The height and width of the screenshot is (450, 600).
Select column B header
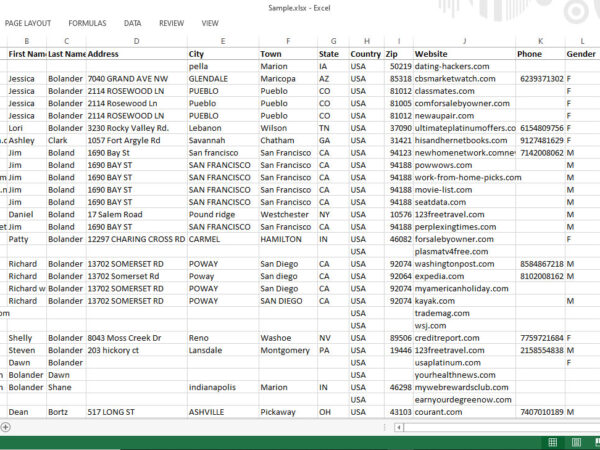[27, 41]
